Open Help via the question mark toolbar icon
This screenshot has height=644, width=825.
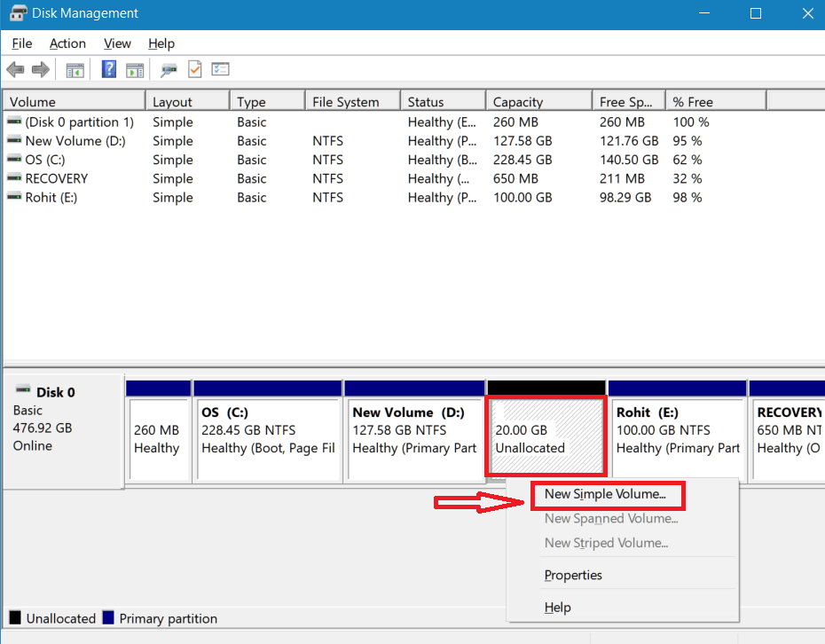(108, 69)
